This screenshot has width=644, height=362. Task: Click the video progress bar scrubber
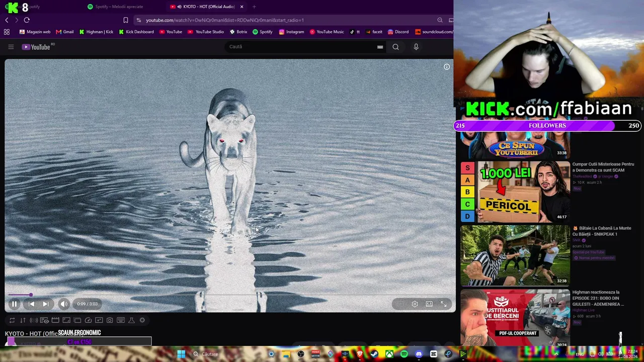point(31,295)
